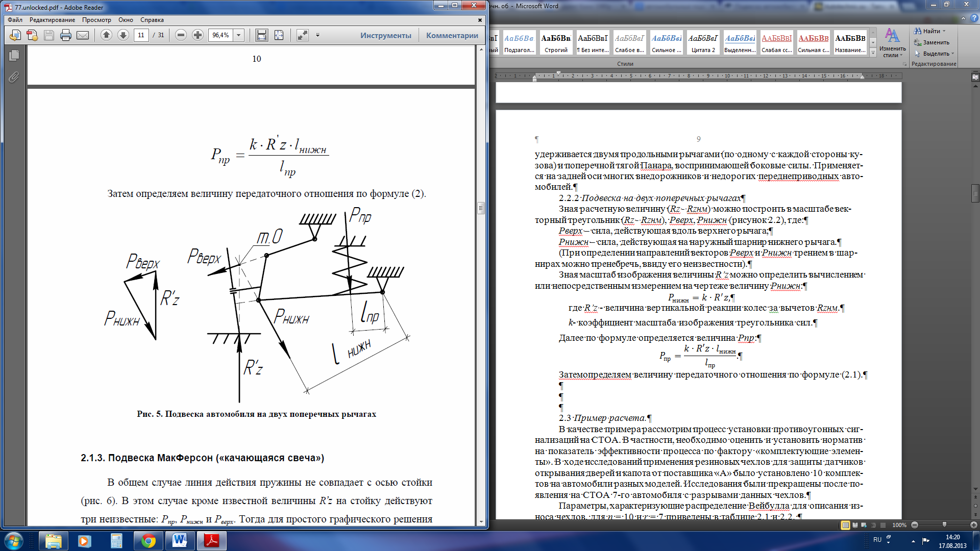Image resolution: width=980 pixels, height=551 pixels.
Task: Toggle the Word ruler above the vertical scrollbar
Action: tap(975, 77)
